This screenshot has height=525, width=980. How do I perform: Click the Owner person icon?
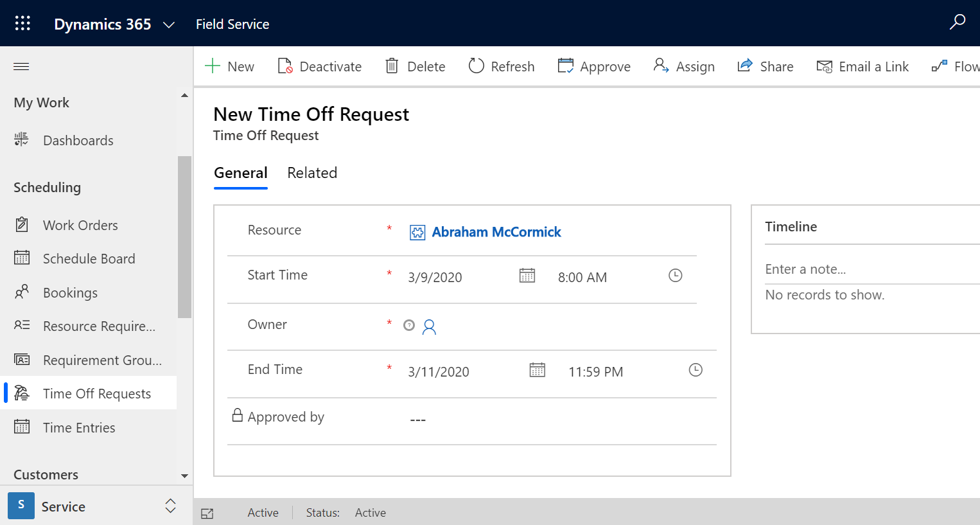point(430,327)
